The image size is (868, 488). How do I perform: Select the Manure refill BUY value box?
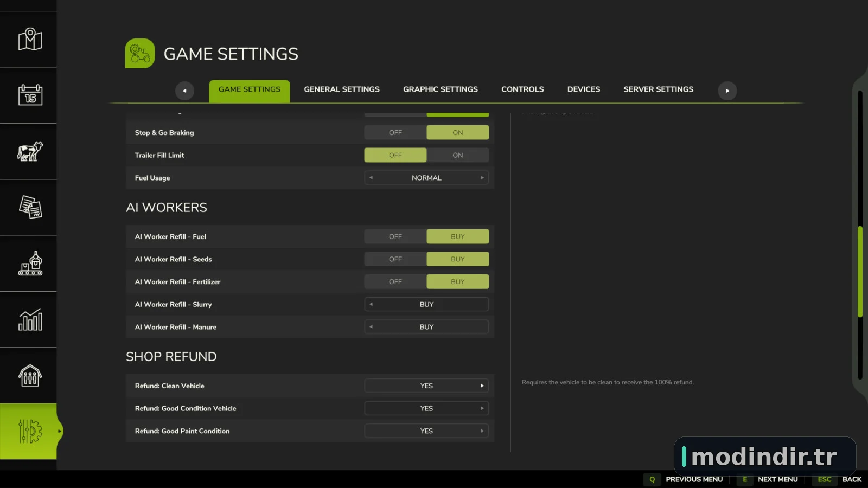point(426,327)
